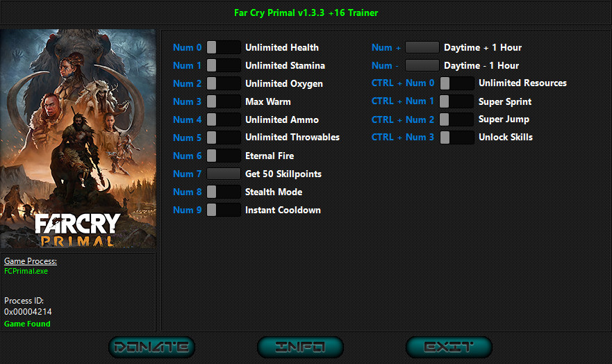Image resolution: width=612 pixels, height=364 pixels.
Task: Enable Super Sprint toggle
Action: point(457,101)
